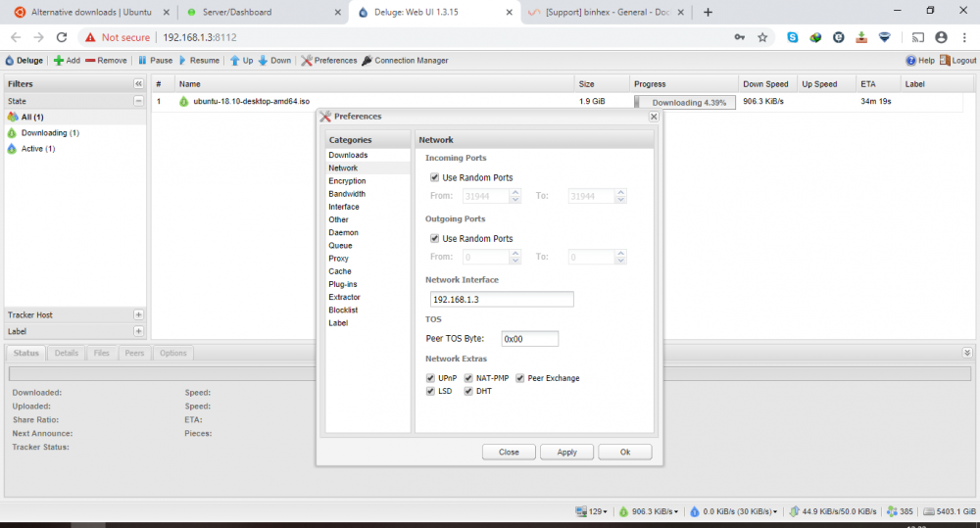Switch to the Options tab
The height and width of the screenshot is (528, 980).
(x=173, y=353)
